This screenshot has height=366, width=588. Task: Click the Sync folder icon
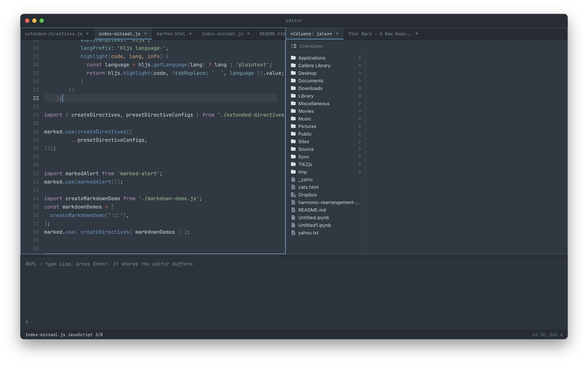(x=293, y=157)
